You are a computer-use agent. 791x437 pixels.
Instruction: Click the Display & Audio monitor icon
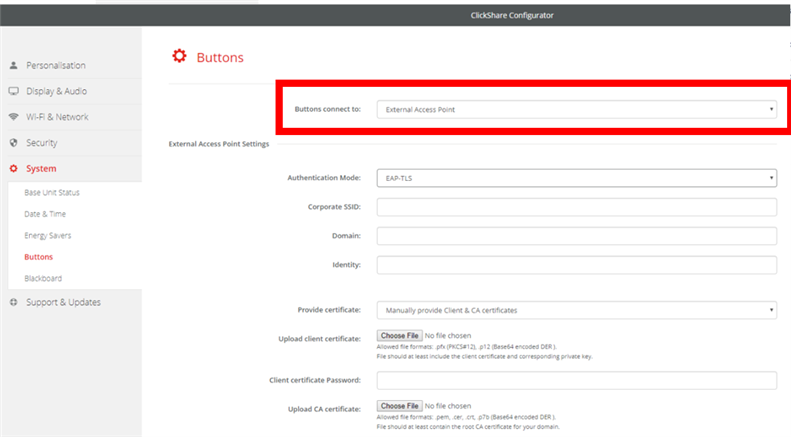(13, 91)
